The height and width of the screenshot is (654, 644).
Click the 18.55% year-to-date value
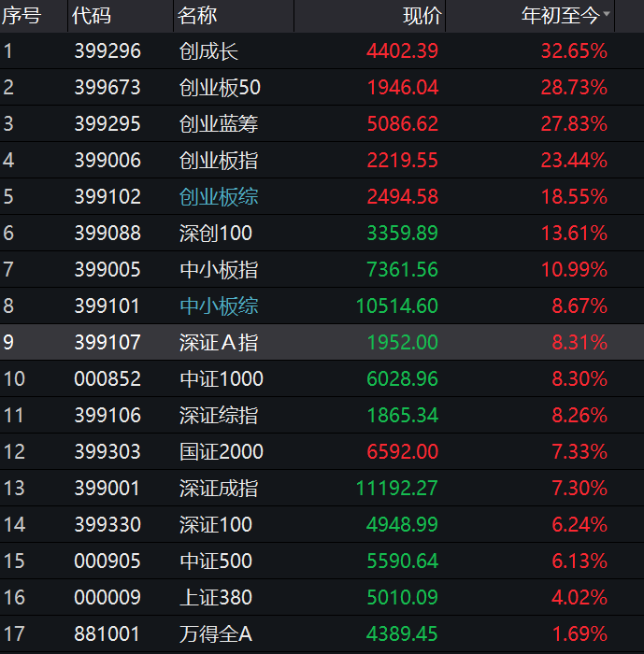(574, 197)
